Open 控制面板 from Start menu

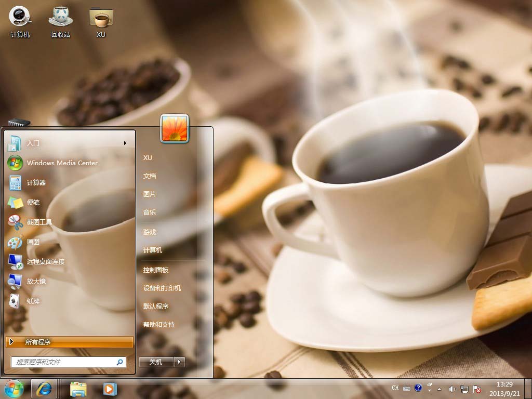tap(156, 270)
